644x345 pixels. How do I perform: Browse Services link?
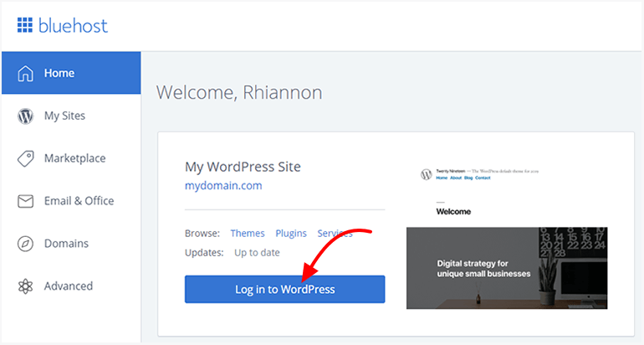(335, 233)
